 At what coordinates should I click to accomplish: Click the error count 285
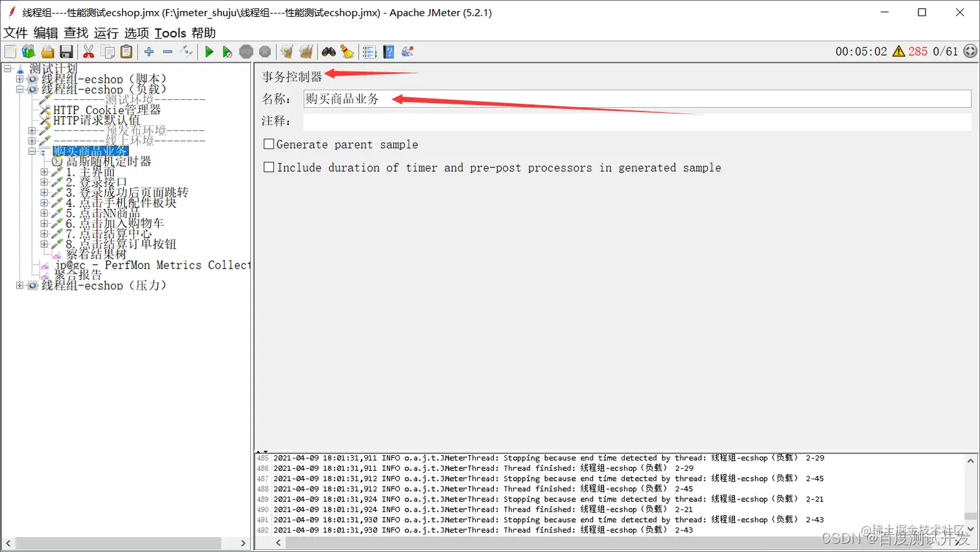pyautogui.click(x=918, y=51)
